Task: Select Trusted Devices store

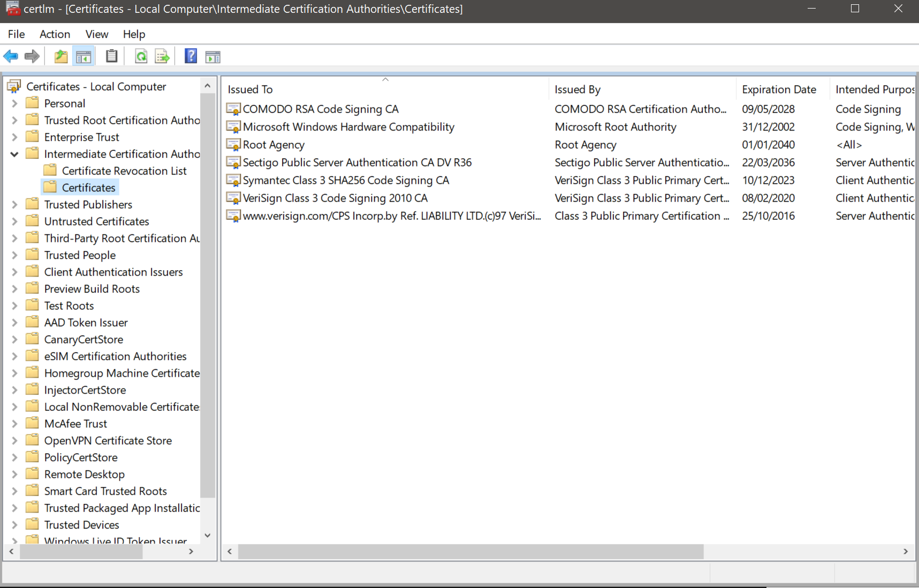Action: click(x=82, y=525)
